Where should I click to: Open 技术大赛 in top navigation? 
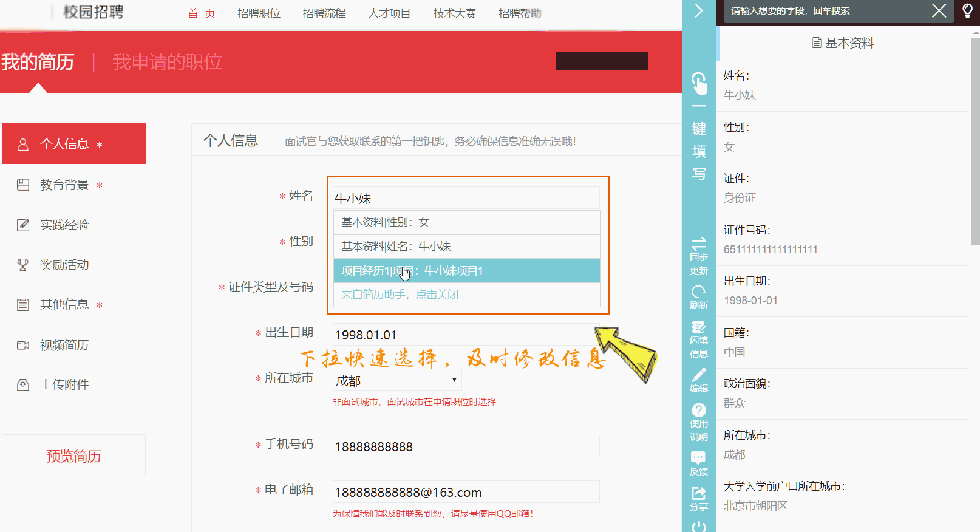tap(455, 13)
